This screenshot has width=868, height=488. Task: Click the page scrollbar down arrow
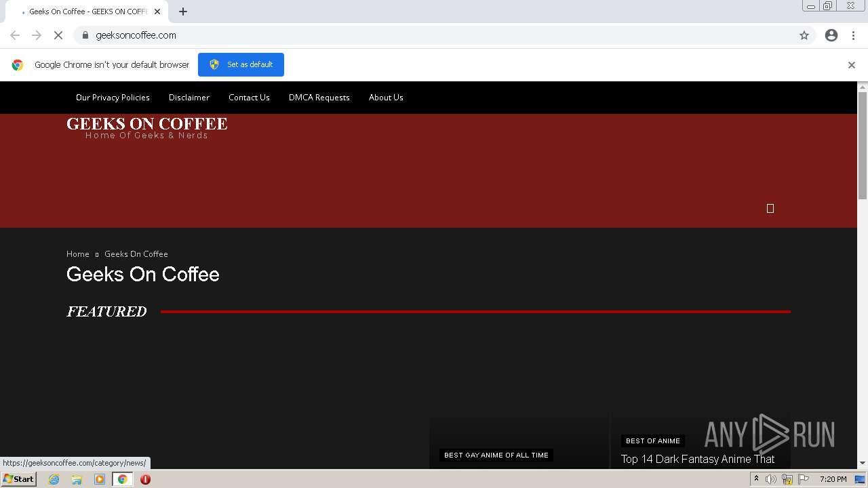pyautogui.click(x=863, y=464)
